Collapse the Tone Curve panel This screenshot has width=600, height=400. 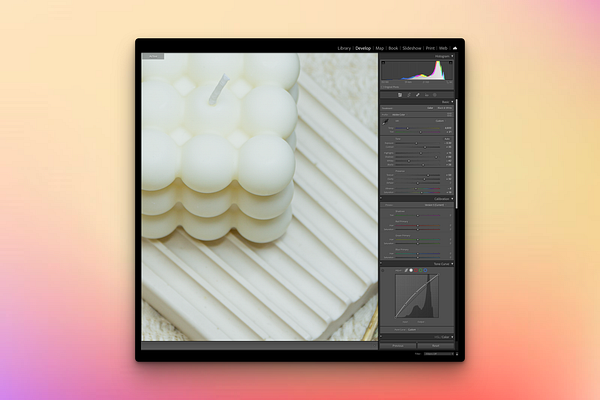(x=452, y=264)
